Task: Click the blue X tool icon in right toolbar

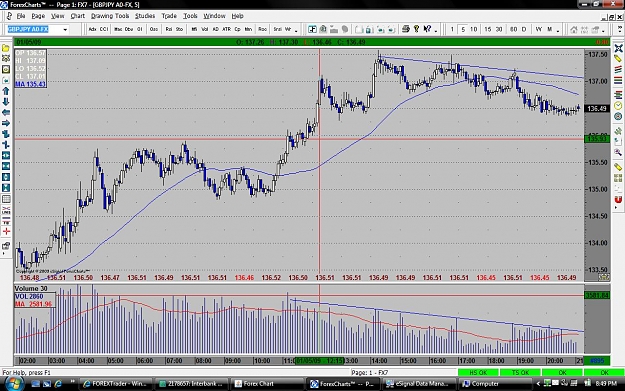Action: click(618, 48)
